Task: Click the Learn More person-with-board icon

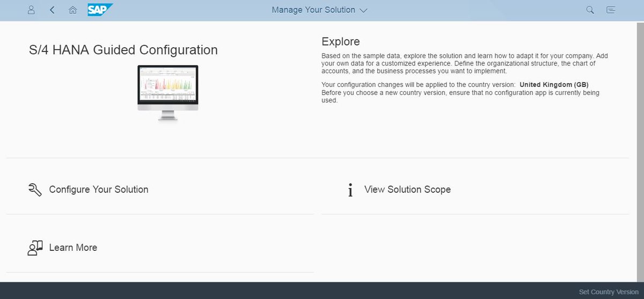Action: click(x=35, y=248)
